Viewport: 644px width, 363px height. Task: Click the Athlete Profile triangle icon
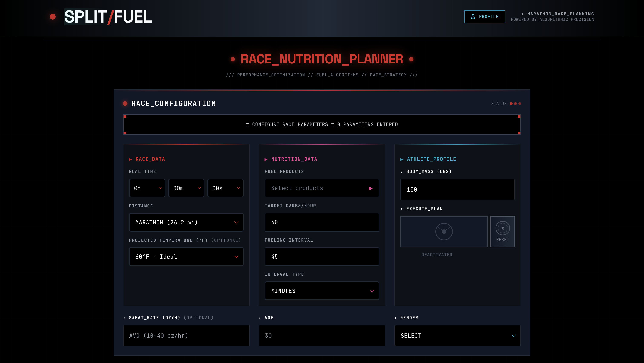click(x=402, y=159)
